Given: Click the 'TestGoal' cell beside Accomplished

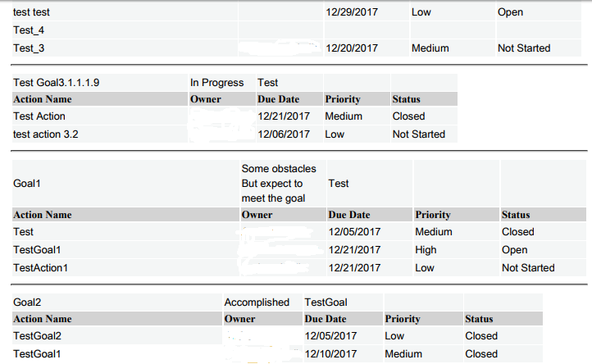Looking at the screenshot, I should pos(326,303).
